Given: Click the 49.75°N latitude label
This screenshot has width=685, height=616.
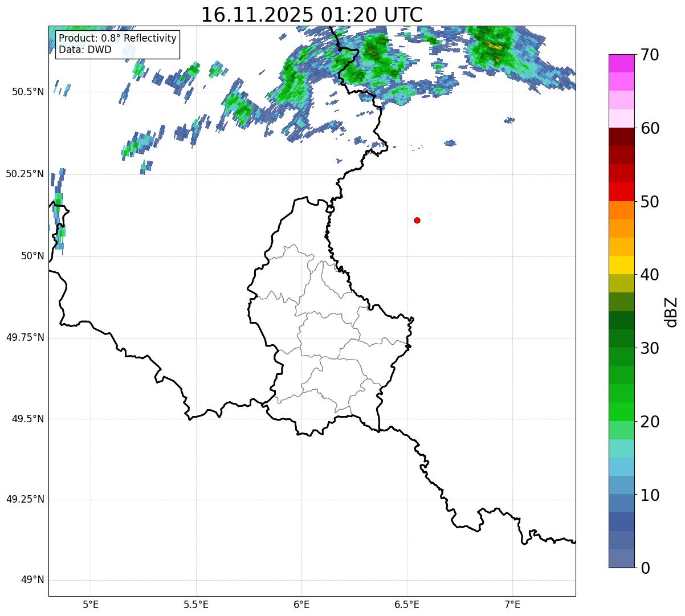Looking at the screenshot, I should coord(25,337).
